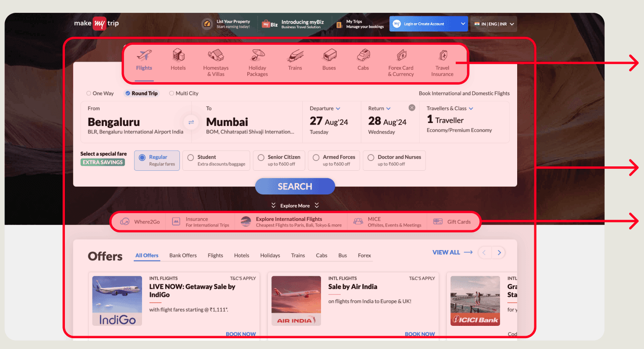This screenshot has height=349, width=644.
Task: Choose Doctor and Nurses fare
Action: [x=394, y=160]
